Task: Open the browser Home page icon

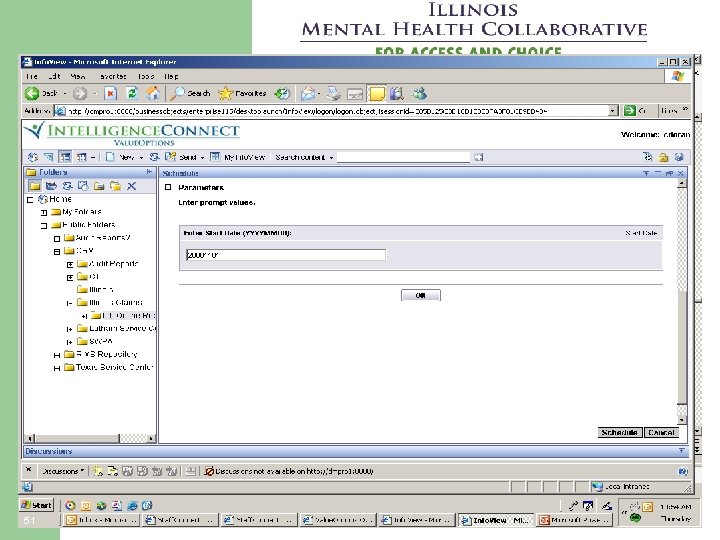Action: (153, 94)
